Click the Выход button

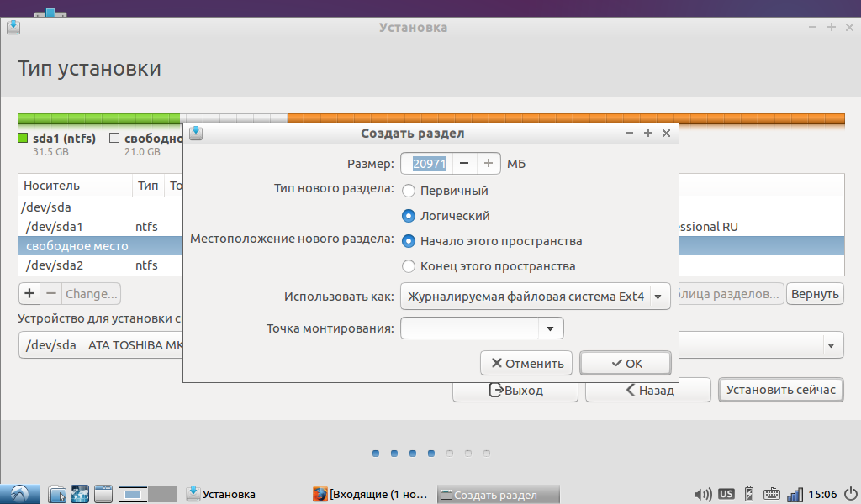(515, 390)
